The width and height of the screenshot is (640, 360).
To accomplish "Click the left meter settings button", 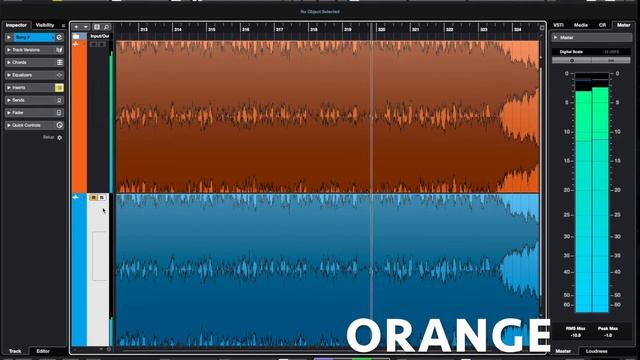I will 571,60.
